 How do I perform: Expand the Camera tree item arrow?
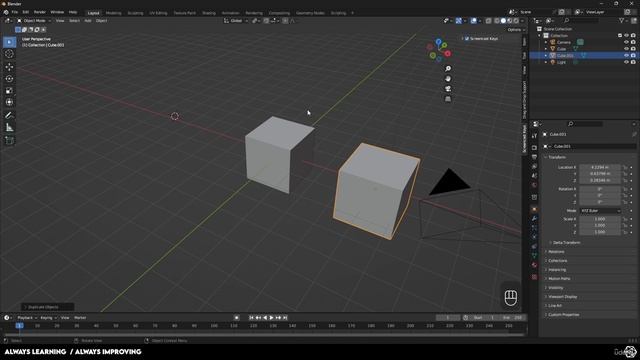(546, 42)
